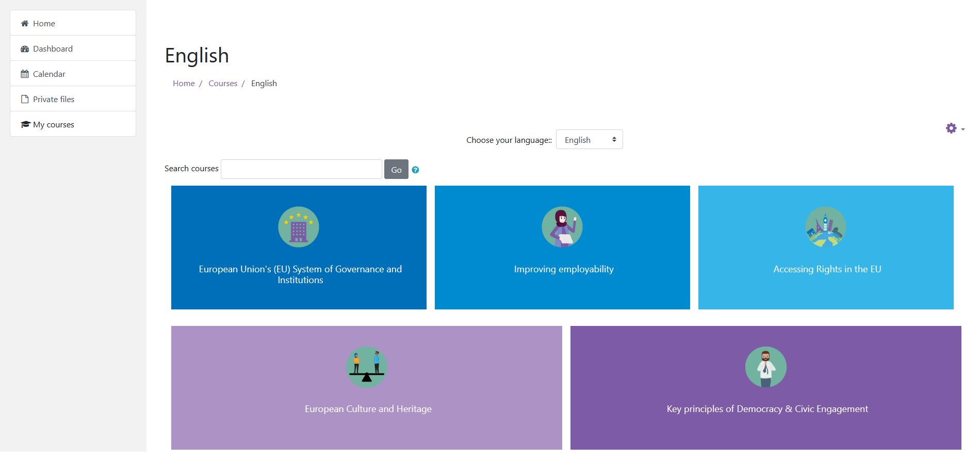The height and width of the screenshot is (476, 980).
Task: Click the Go search button
Action: [x=396, y=169]
